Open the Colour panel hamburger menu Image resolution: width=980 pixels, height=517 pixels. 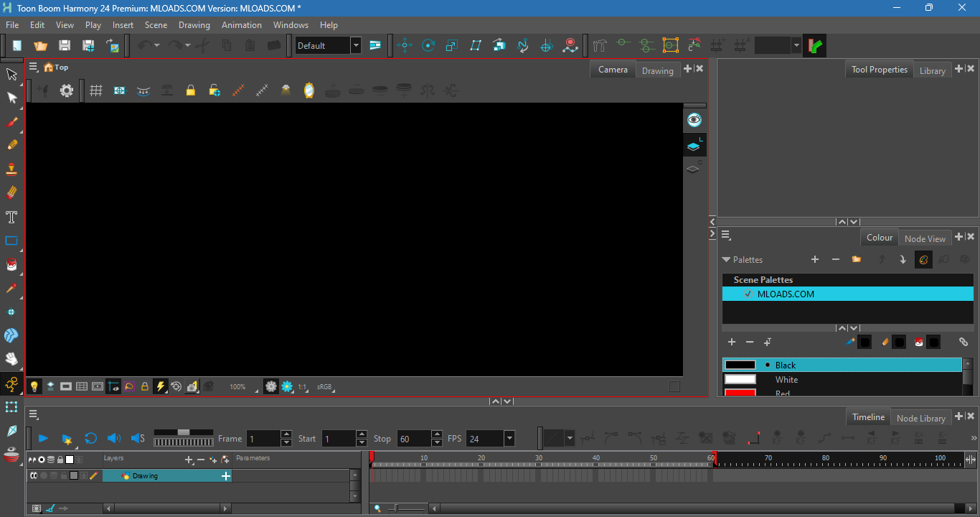725,236
